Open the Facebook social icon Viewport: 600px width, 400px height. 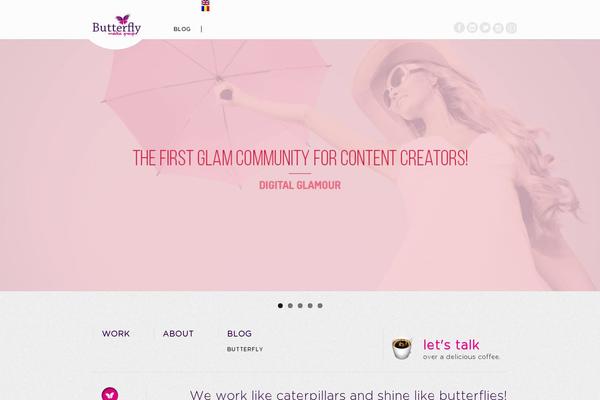pos(459,28)
